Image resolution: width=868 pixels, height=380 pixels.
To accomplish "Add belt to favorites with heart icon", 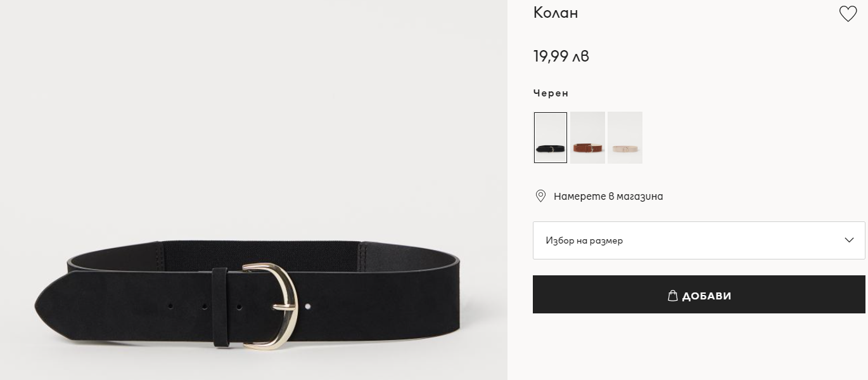I will pyautogui.click(x=848, y=14).
